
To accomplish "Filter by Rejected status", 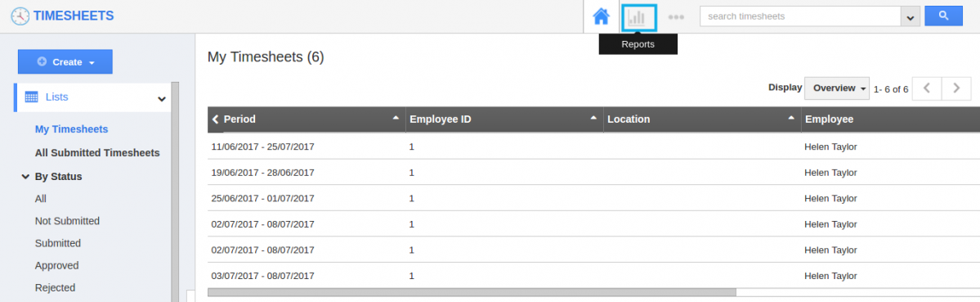I will (x=55, y=287).
